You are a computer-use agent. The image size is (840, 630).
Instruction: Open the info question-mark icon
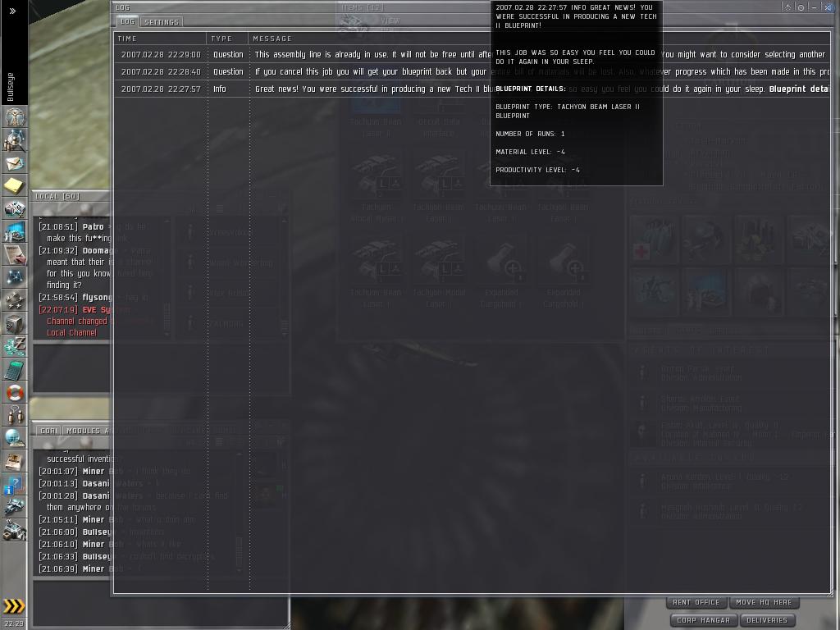point(15,485)
